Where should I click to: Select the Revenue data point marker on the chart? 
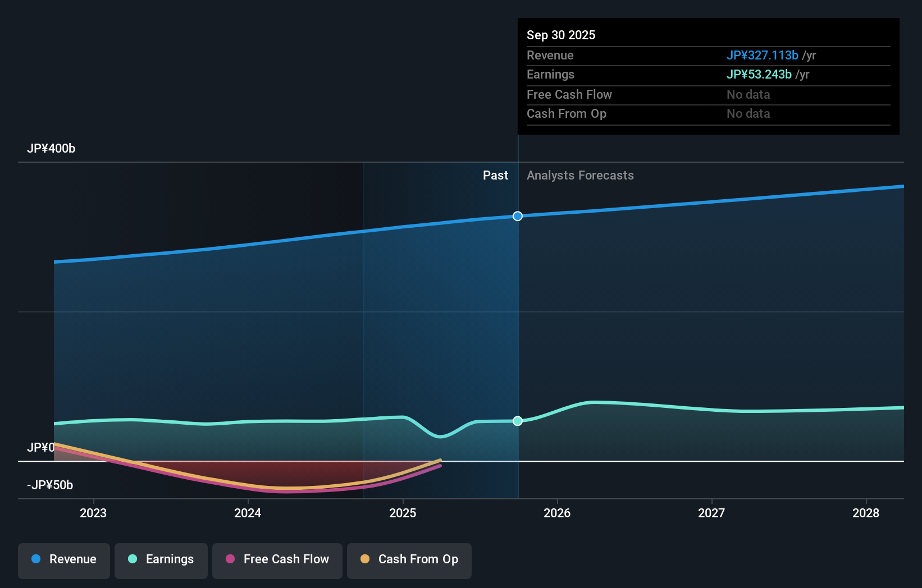click(517, 215)
